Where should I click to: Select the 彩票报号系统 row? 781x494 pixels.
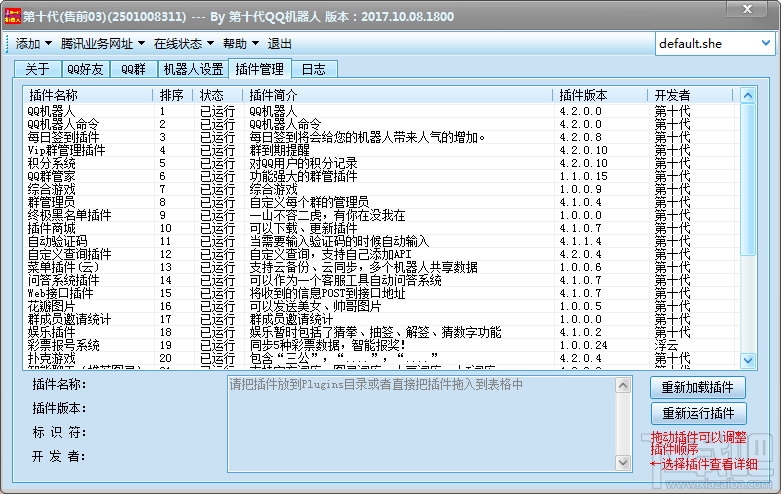pos(381,345)
